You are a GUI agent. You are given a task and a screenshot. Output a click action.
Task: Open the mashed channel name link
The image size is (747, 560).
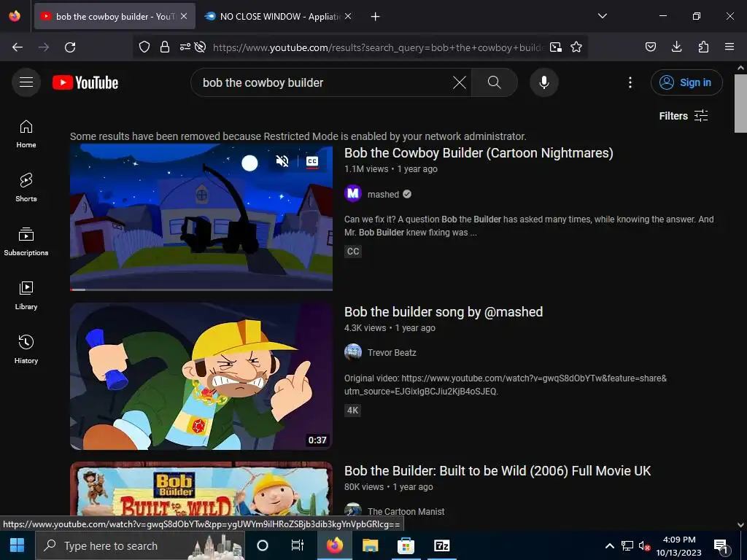point(383,194)
